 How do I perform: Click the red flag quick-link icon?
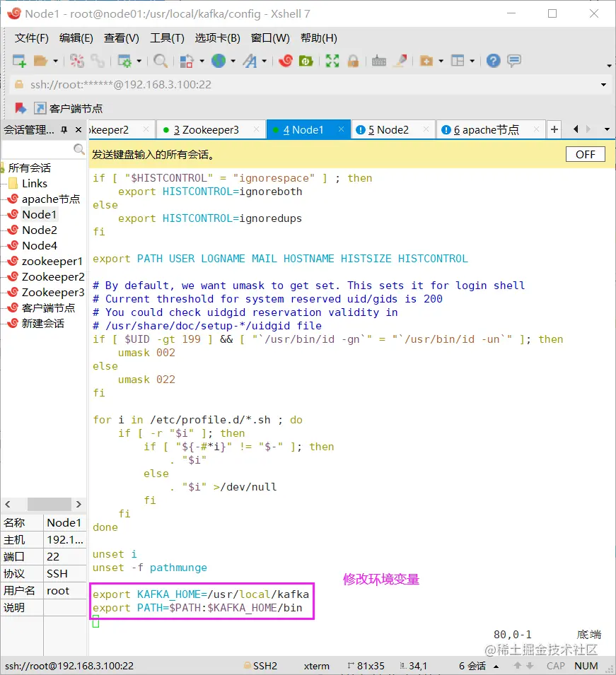coord(21,108)
